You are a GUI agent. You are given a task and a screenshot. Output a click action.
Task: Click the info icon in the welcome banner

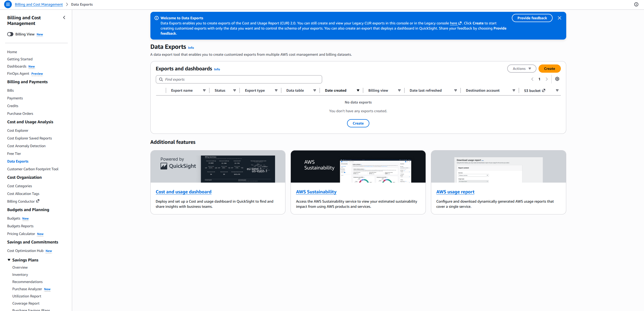tap(157, 18)
